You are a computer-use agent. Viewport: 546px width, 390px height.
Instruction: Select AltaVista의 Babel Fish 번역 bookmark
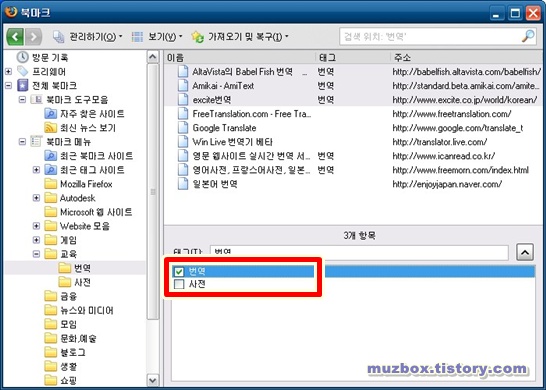[x=353, y=72]
